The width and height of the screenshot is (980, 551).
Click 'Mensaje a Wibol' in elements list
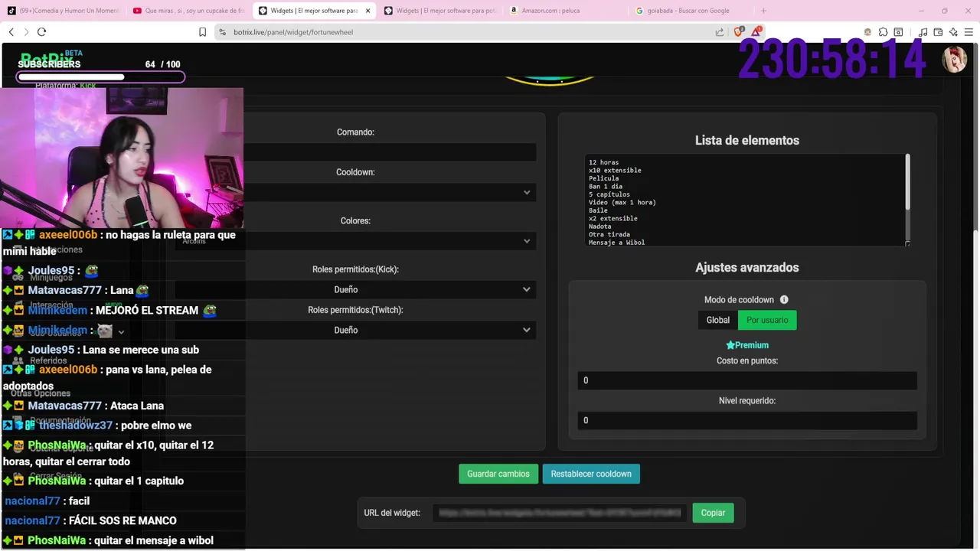pyautogui.click(x=616, y=243)
